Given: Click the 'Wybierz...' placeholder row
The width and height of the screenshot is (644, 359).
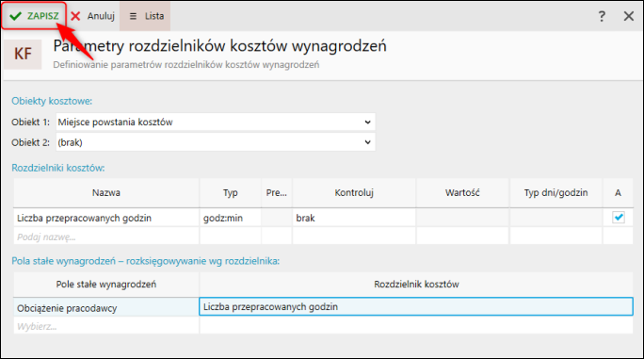Looking at the screenshot, I should [106, 326].
